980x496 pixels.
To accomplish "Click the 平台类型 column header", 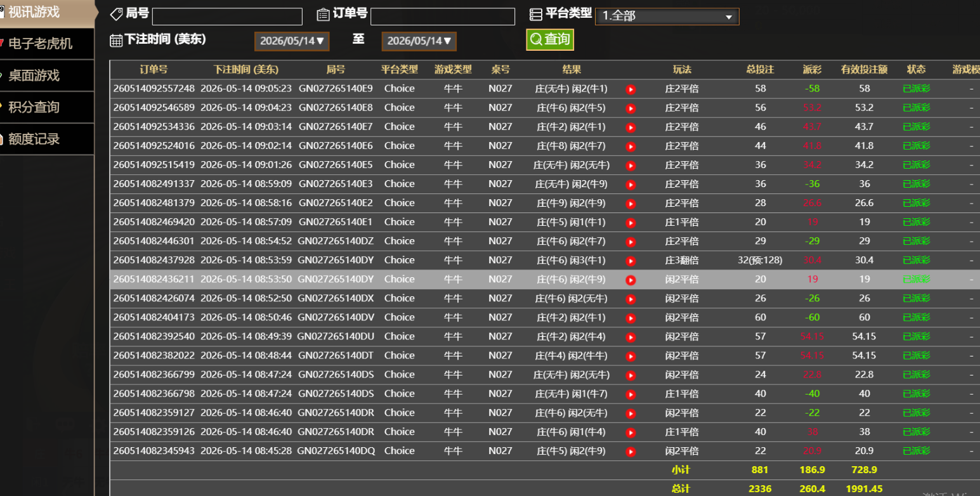I will coord(400,70).
